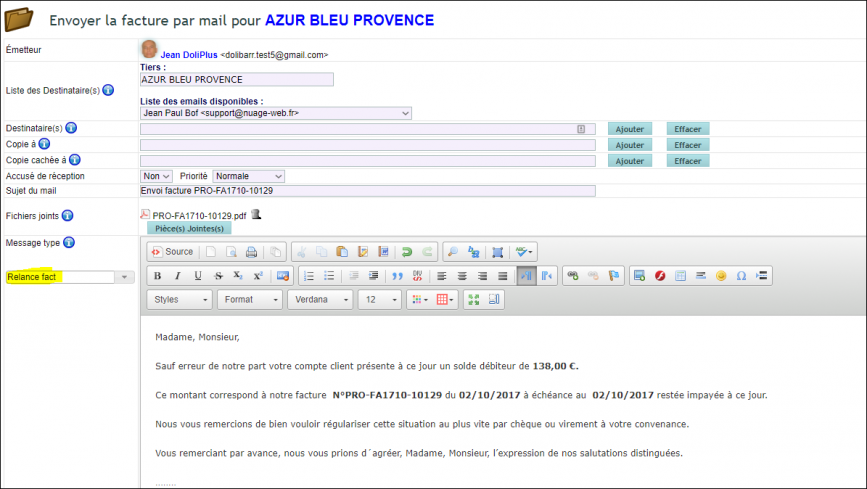
Task: Click the Increase Indent icon
Action: tap(373, 275)
